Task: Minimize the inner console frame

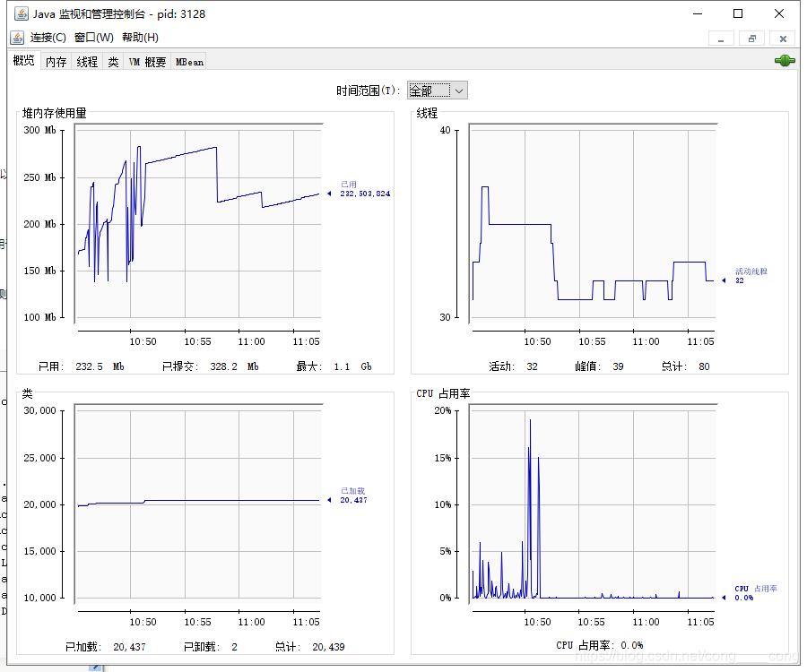Action: coord(721,39)
